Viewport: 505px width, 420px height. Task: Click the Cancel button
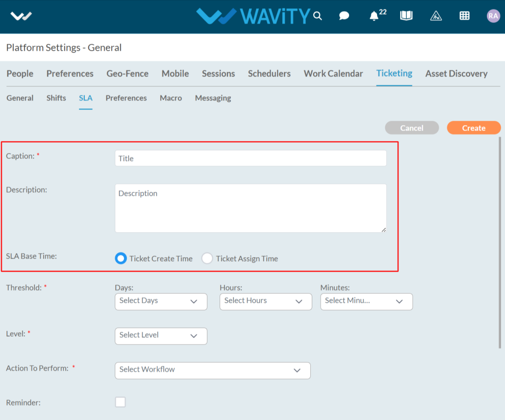click(x=412, y=128)
